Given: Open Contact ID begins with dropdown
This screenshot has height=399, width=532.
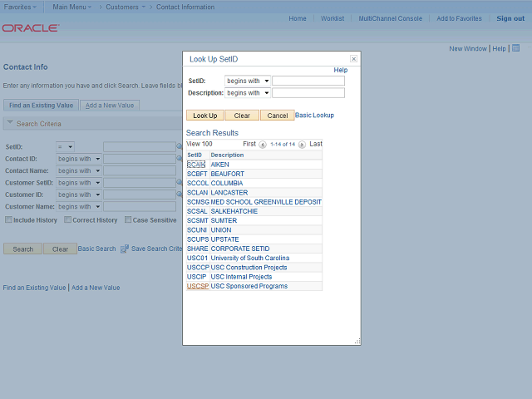Looking at the screenshot, I should pos(79,159).
